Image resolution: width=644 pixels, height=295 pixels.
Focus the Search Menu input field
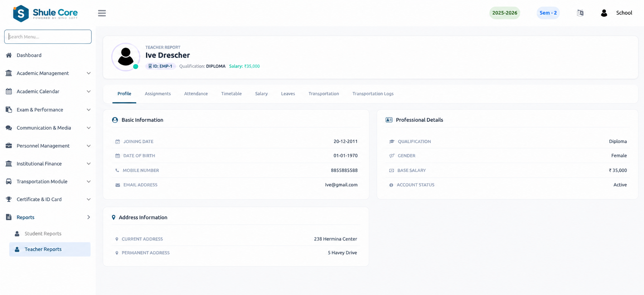[48, 37]
